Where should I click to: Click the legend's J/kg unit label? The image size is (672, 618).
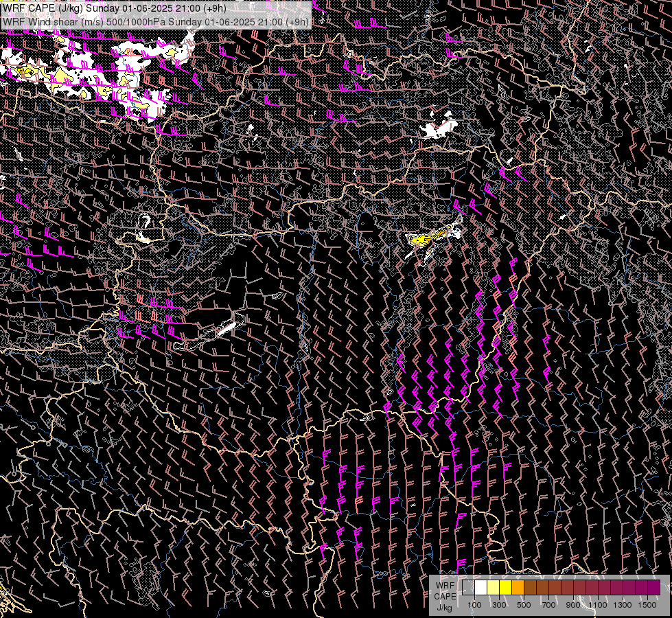[x=444, y=608]
